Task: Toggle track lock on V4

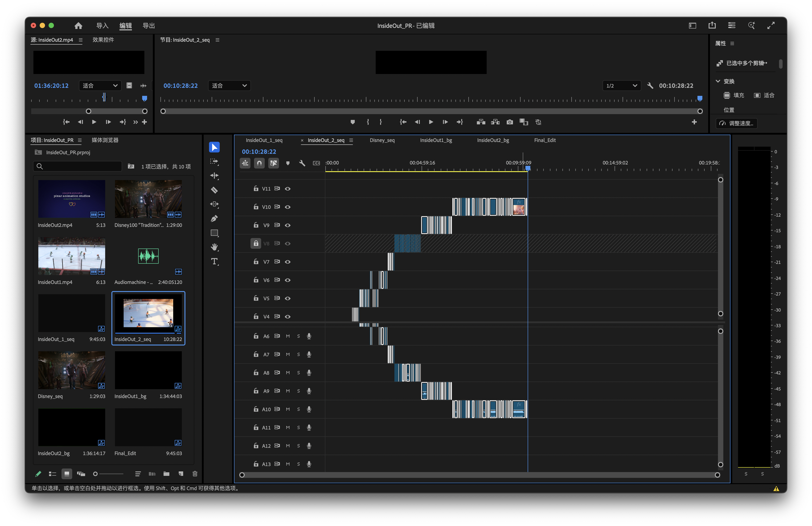Action: click(x=256, y=316)
